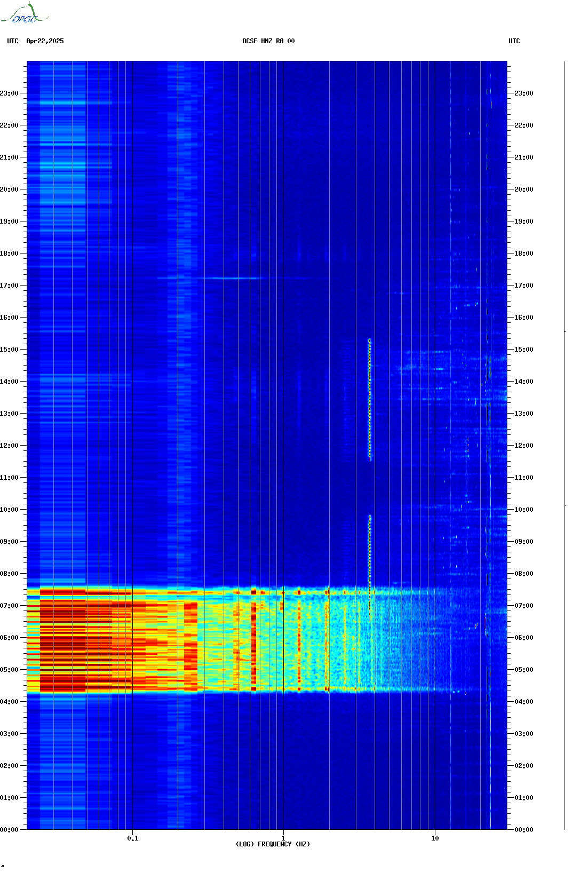Click the right-axis 05:00 time label
Viewport: 588px width, 872px height.
tap(524, 670)
